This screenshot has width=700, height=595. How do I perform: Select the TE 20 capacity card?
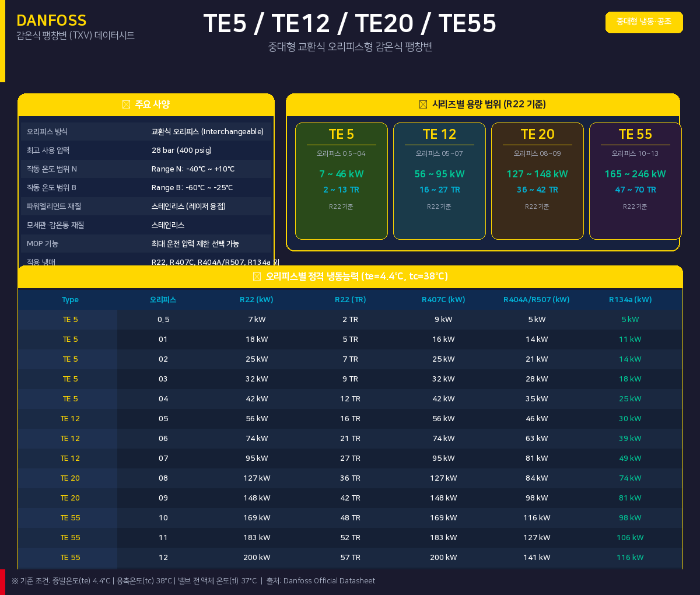coord(537,181)
